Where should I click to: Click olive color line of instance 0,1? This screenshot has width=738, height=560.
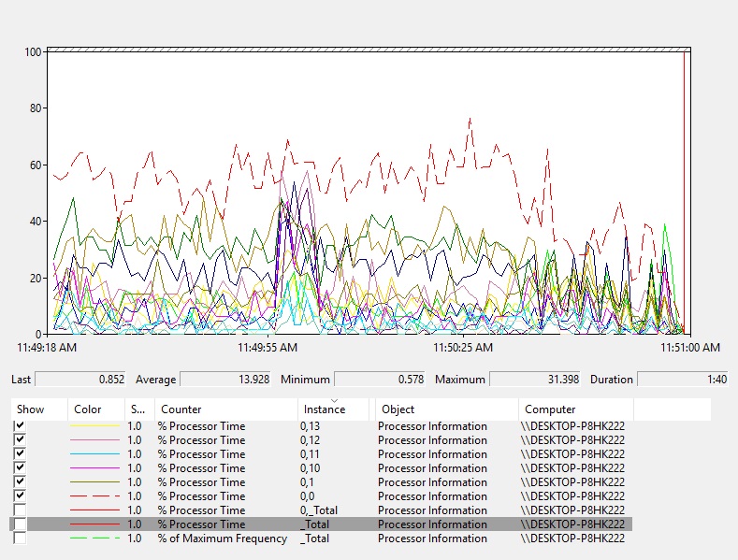[95, 482]
